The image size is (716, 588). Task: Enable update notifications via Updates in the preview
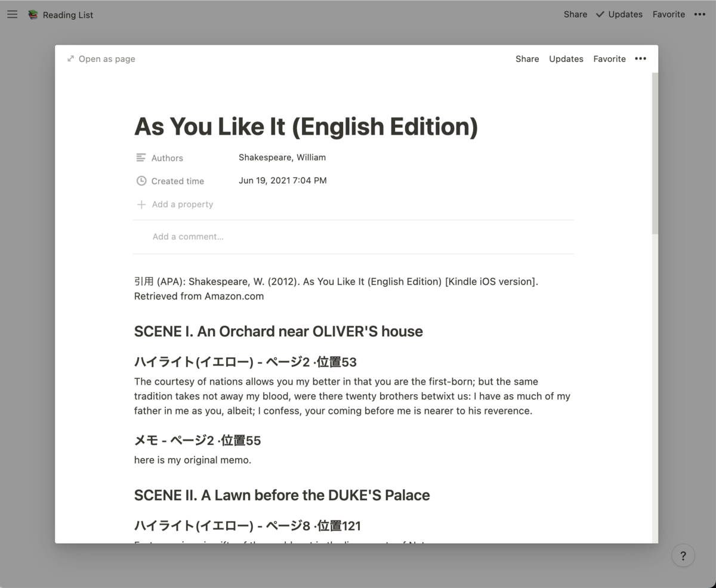[x=566, y=58]
